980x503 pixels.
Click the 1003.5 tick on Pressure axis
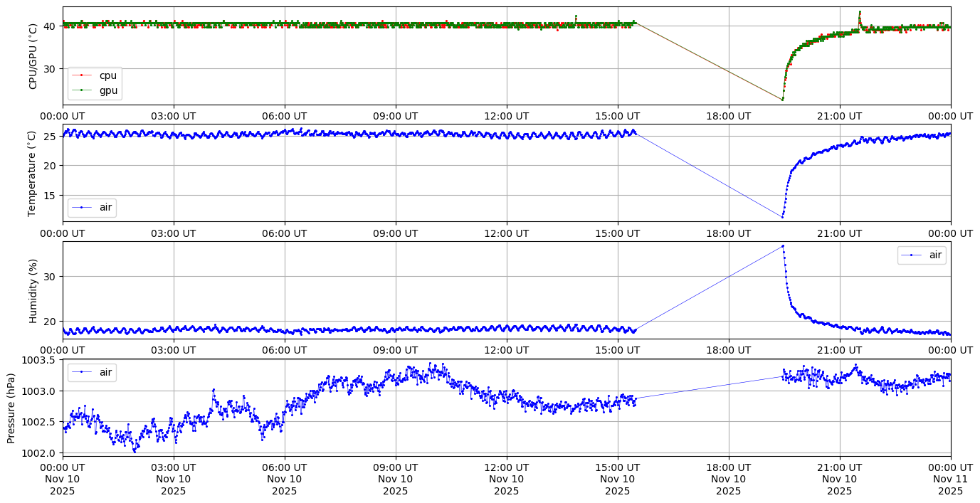click(x=43, y=360)
